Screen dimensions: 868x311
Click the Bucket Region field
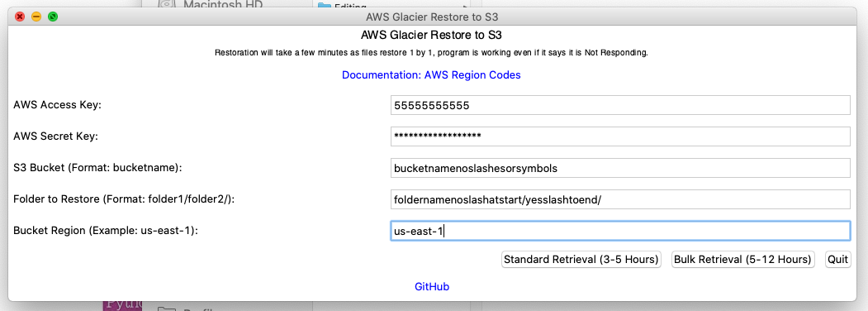620,231
